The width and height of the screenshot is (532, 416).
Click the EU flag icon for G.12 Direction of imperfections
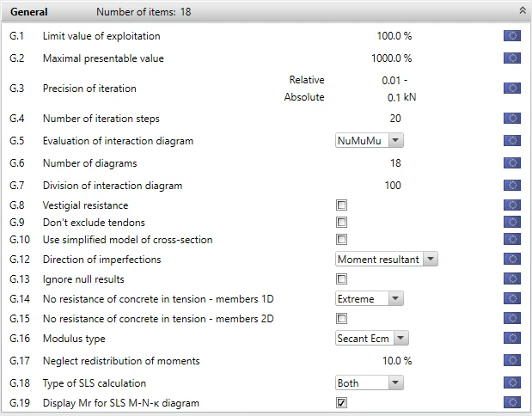click(512, 260)
